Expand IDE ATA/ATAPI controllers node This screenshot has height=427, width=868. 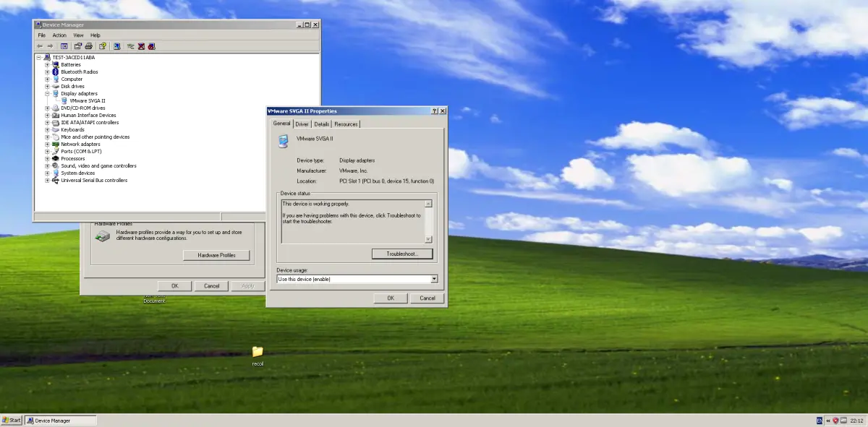click(48, 122)
